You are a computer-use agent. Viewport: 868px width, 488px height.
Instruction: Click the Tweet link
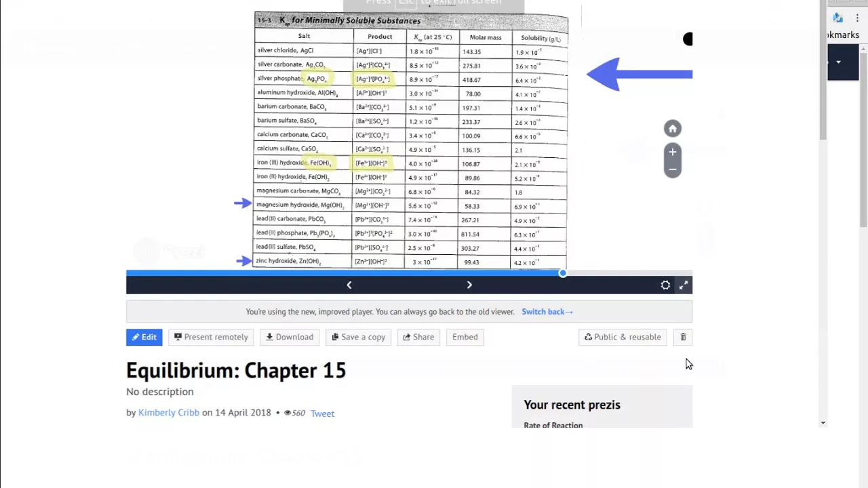click(322, 413)
